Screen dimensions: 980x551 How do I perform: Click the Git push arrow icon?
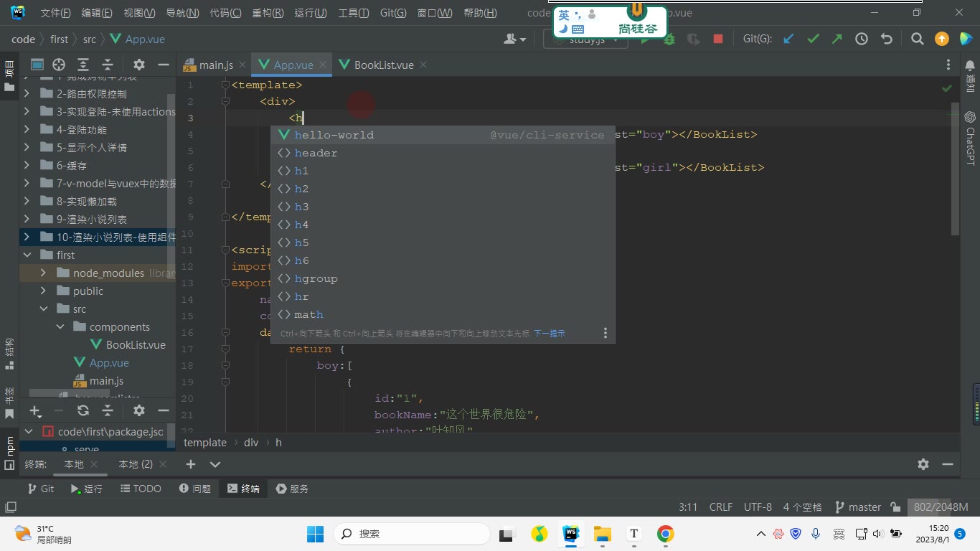837,39
